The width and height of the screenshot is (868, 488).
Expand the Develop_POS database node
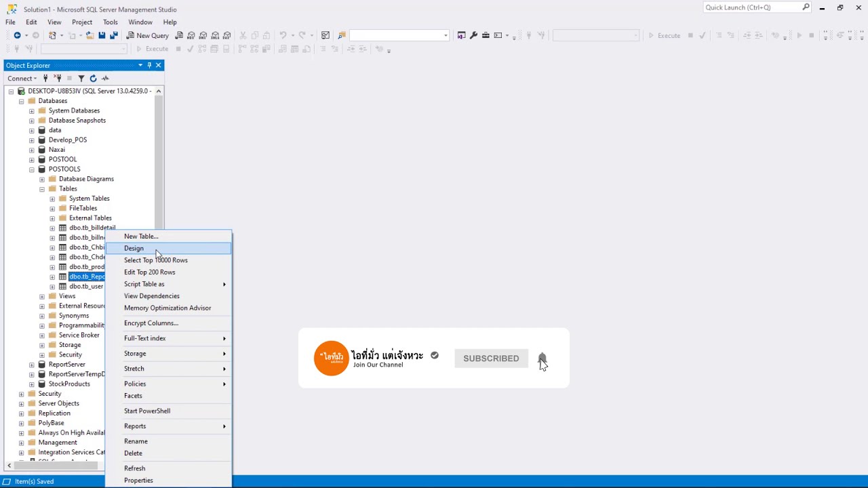[32, 140]
